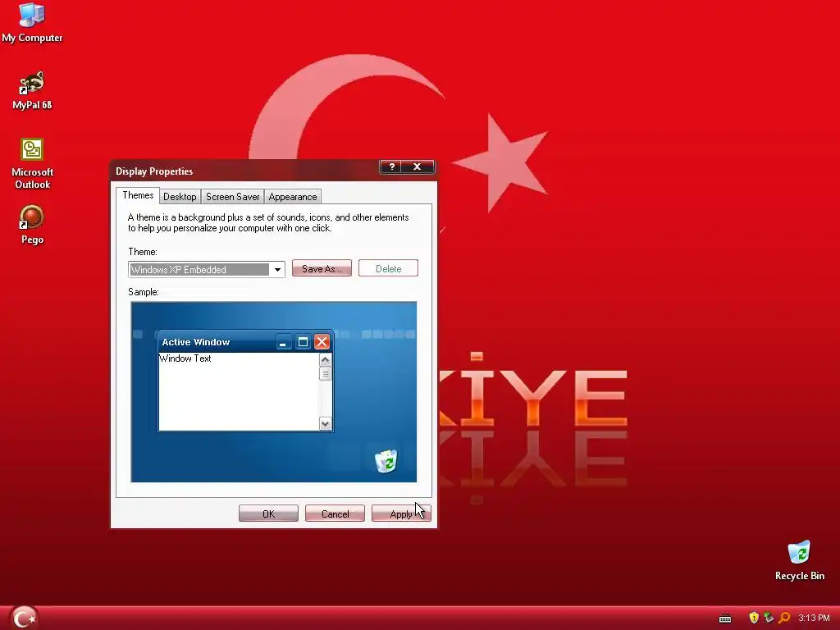Click the Safely Remove Hardware tray icon
This screenshot has width=840, height=630.
pyautogui.click(x=769, y=618)
